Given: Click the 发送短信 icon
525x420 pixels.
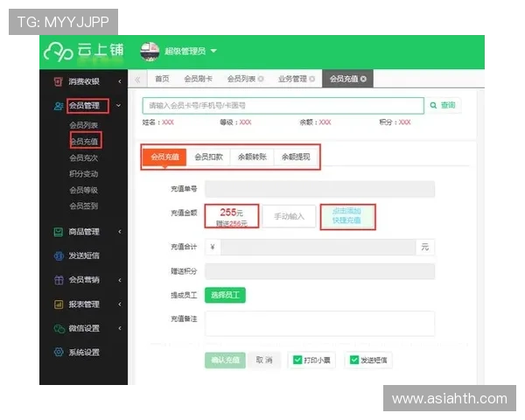Looking at the screenshot, I should coord(59,255).
